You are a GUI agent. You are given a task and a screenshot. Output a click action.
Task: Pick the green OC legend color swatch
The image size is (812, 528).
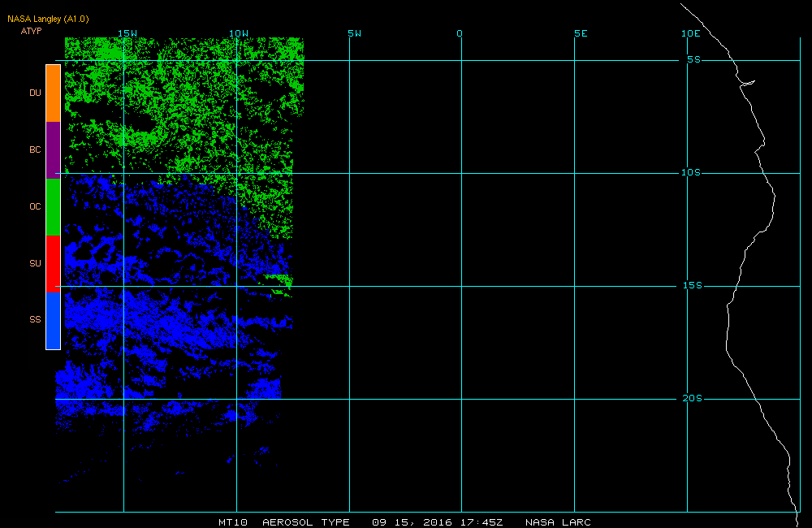[x=53, y=206]
